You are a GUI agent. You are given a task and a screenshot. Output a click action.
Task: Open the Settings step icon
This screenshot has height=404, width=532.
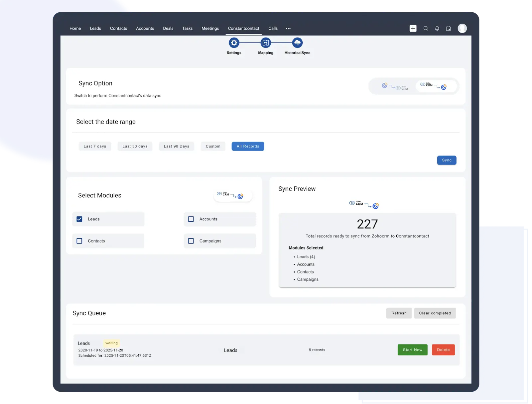click(x=234, y=43)
